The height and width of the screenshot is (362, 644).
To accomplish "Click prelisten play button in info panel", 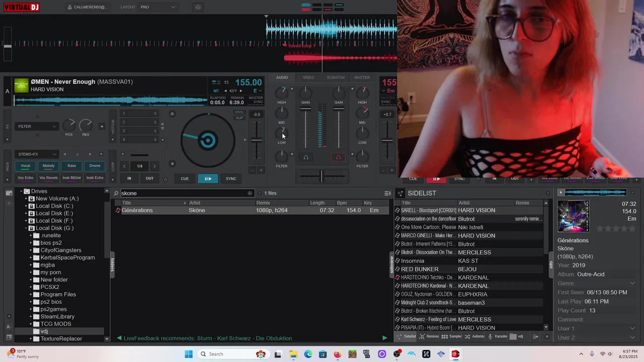I will (x=561, y=192).
